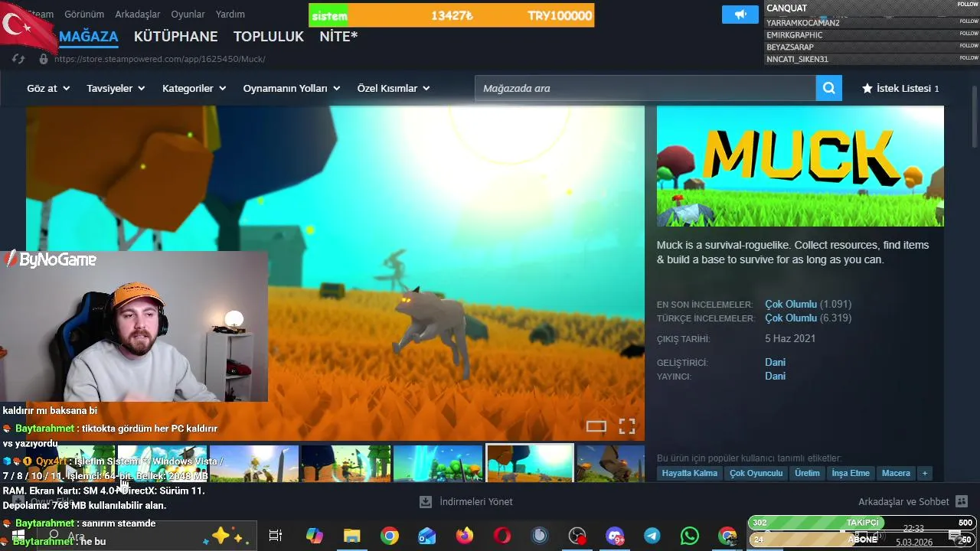Screen dimensions: 980x551
Task: Open the Yardım menu
Action: point(230,15)
